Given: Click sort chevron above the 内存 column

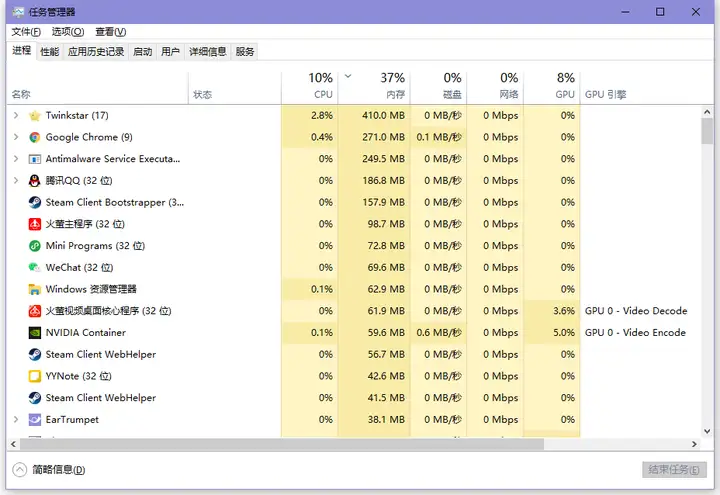Looking at the screenshot, I should point(348,76).
